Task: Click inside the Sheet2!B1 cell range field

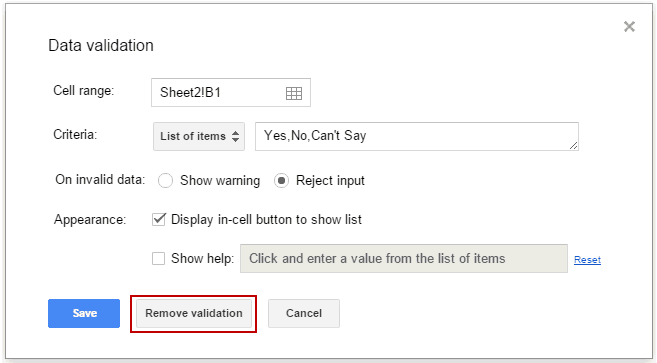Action: click(231, 93)
